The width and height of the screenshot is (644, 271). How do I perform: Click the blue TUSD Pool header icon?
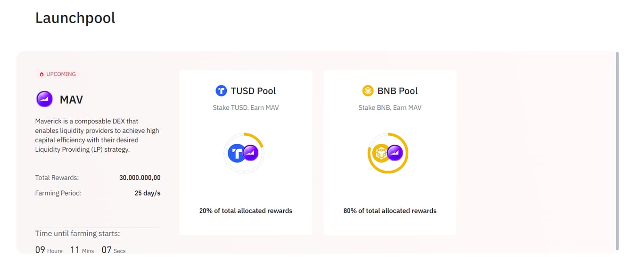221,91
